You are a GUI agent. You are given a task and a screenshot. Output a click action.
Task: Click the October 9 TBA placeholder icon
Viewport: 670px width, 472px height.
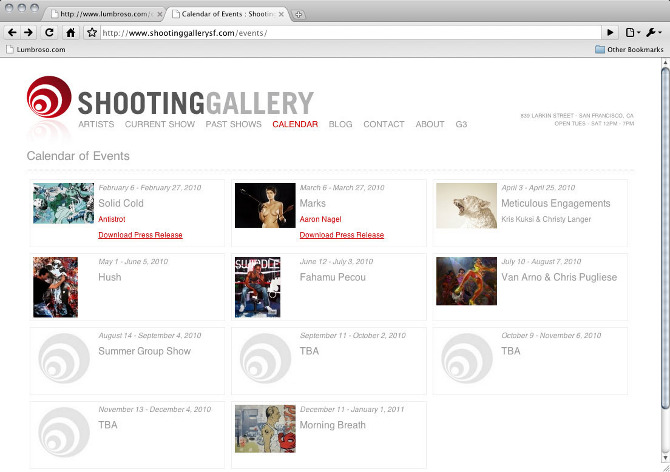466,358
